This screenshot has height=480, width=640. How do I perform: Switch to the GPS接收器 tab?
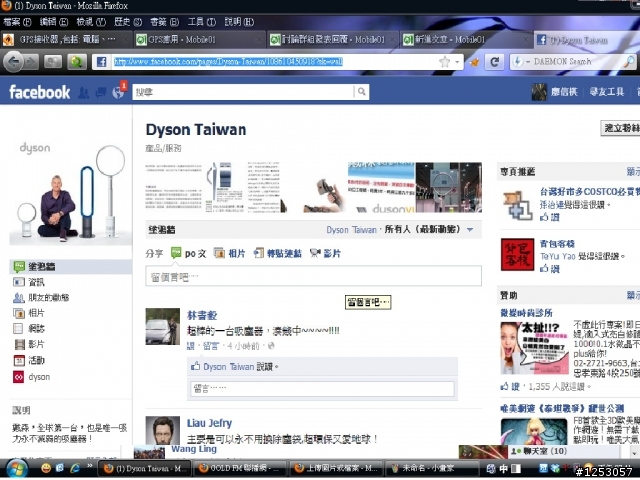pos(65,40)
